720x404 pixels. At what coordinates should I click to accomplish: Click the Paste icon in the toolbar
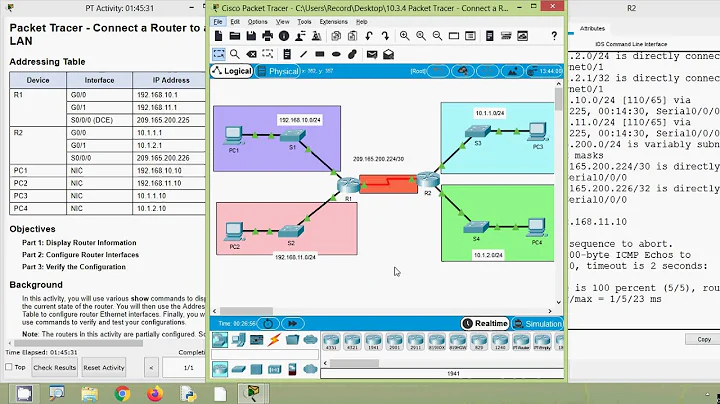(x=352, y=36)
